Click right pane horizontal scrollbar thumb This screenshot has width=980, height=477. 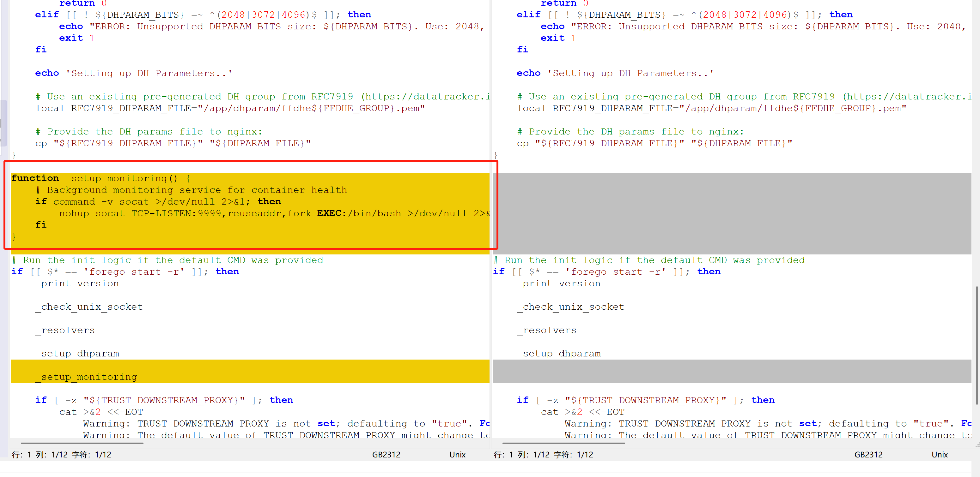point(563,443)
